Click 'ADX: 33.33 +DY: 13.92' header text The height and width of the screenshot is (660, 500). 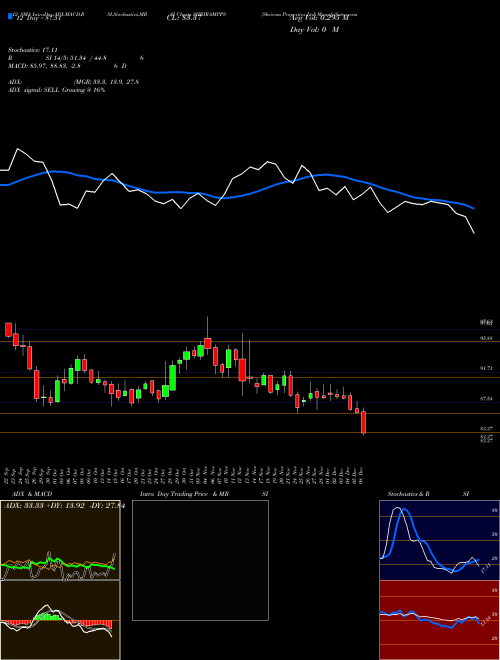point(46,506)
